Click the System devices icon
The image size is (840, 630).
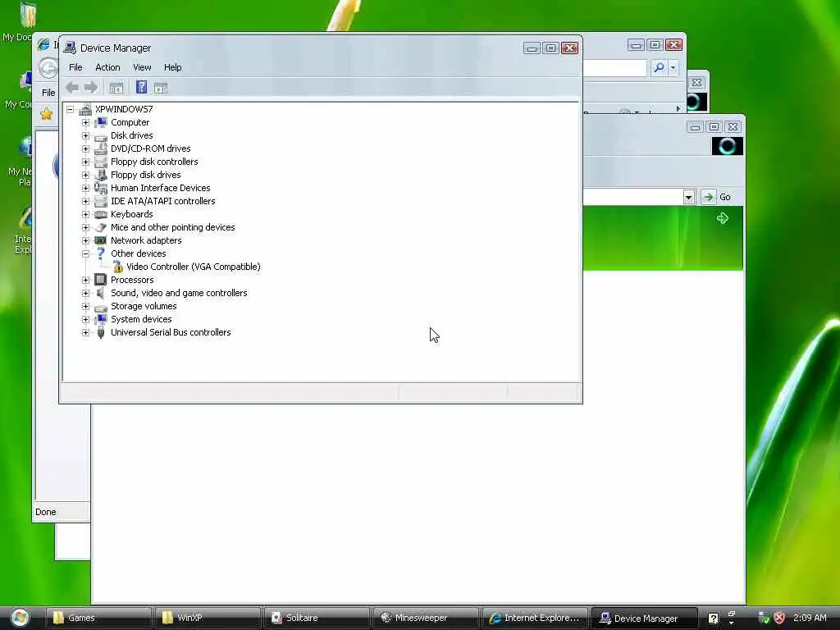(x=101, y=319)
